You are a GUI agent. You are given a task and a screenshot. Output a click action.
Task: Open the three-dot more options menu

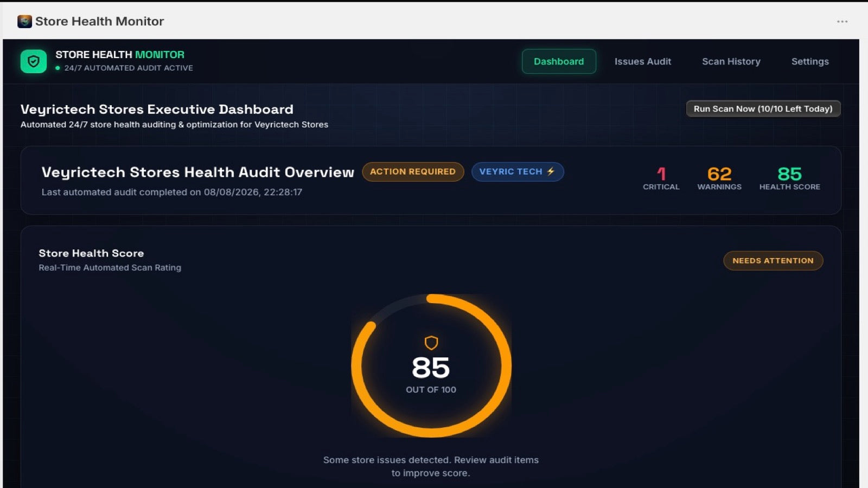[x=842, y=22]
